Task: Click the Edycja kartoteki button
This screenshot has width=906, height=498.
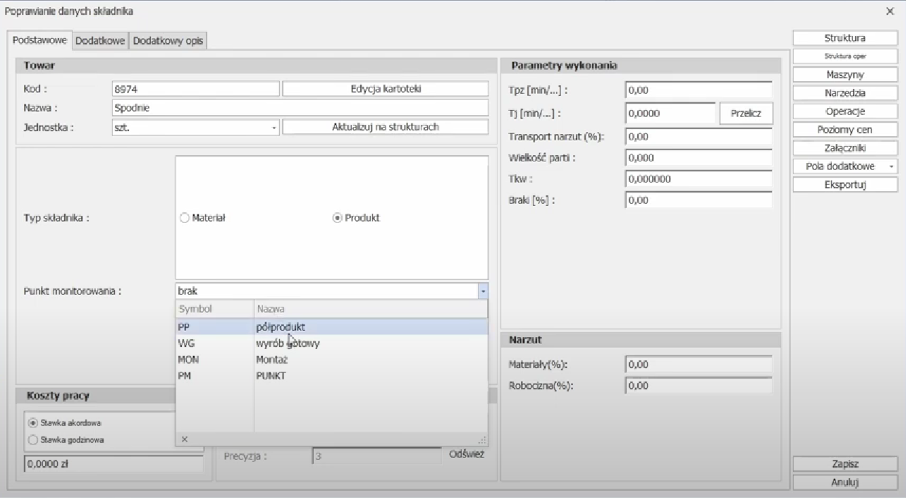Action: point(384,88)
